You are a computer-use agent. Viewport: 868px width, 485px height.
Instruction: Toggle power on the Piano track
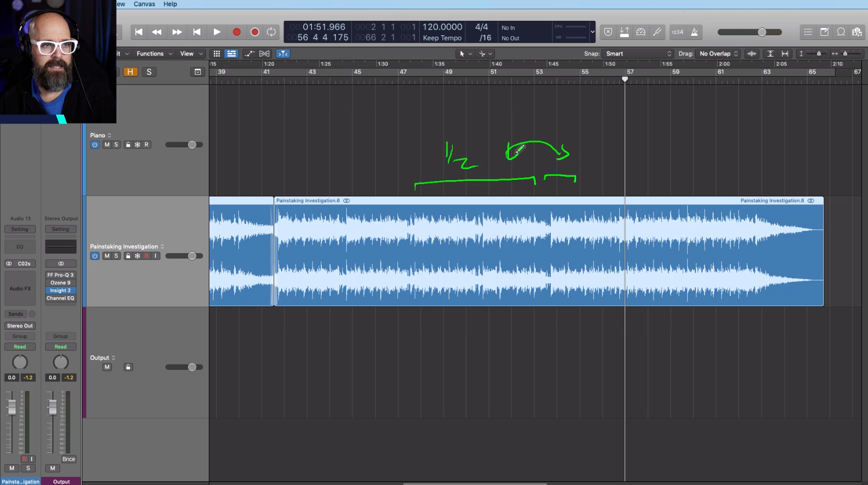(95, 145)
